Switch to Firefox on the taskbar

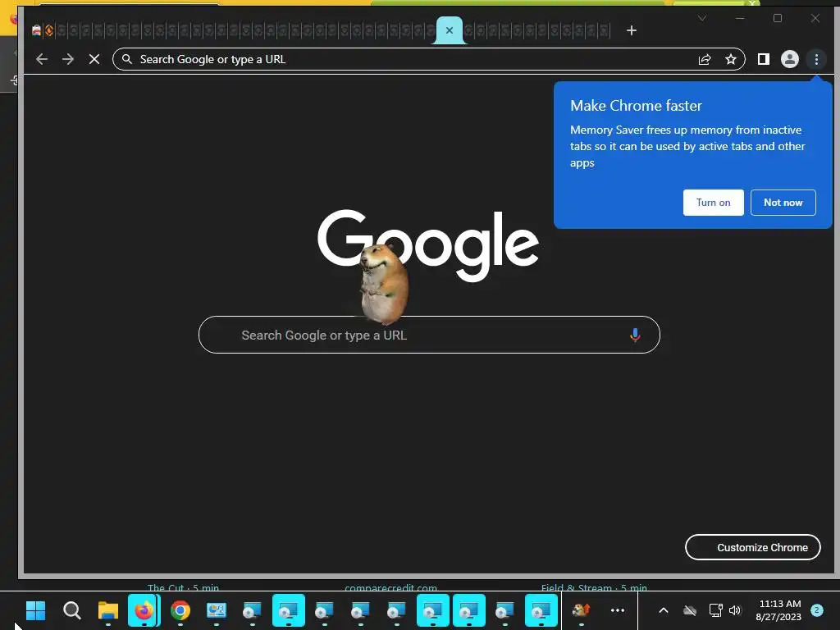pyautogui.click(x=144, y=610)
